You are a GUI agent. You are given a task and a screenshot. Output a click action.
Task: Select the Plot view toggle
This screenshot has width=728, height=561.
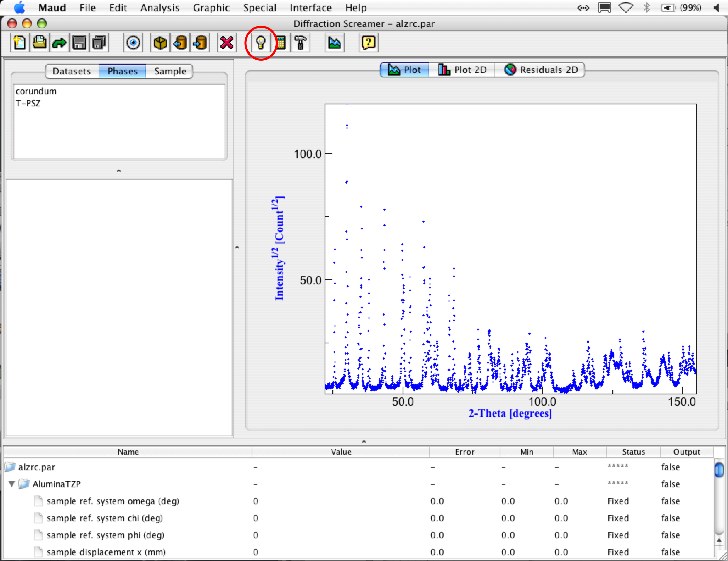pos(405,70)
